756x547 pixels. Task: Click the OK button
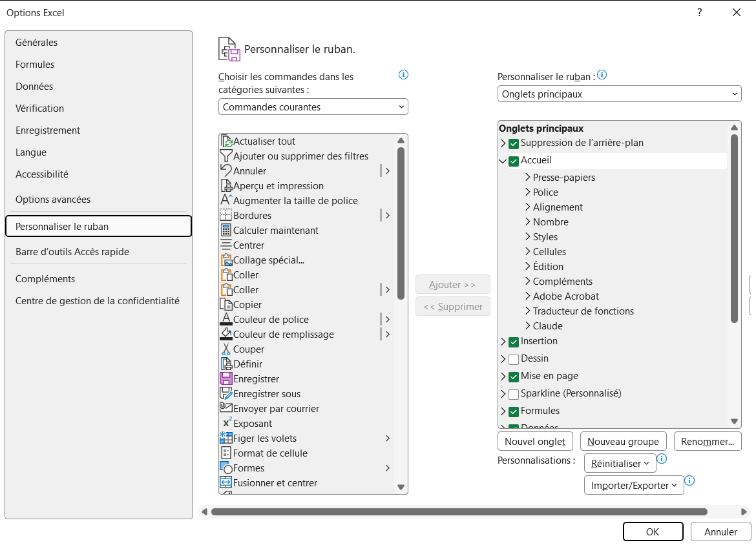coord(653,532)
